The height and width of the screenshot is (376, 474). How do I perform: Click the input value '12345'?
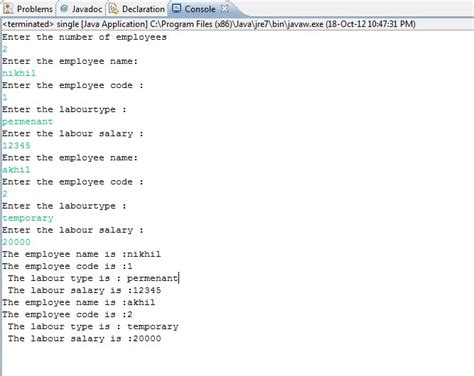pos(16,145)
